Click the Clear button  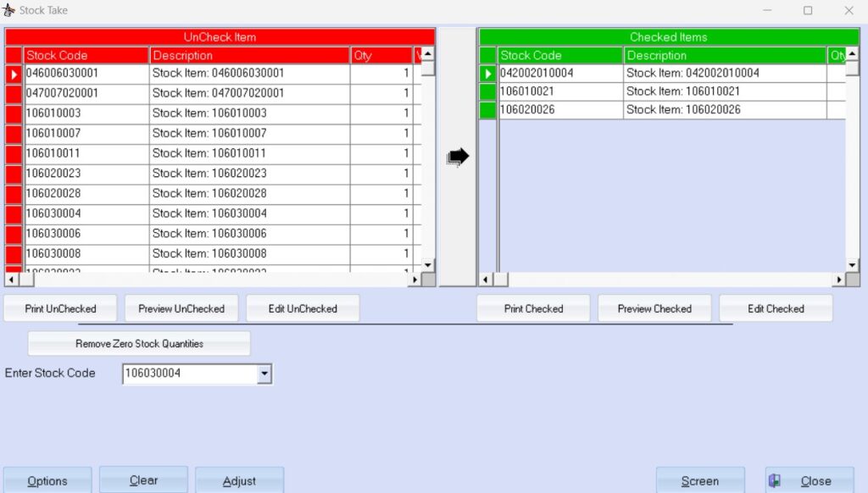click(143, 480)
